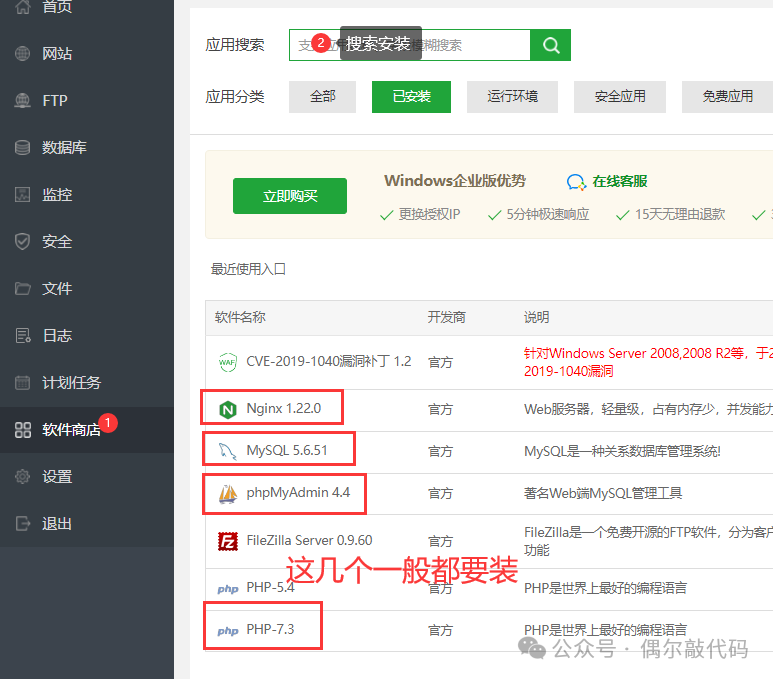Click the CVE-2019-1040漏洞补丁 1.2 name

328,361
